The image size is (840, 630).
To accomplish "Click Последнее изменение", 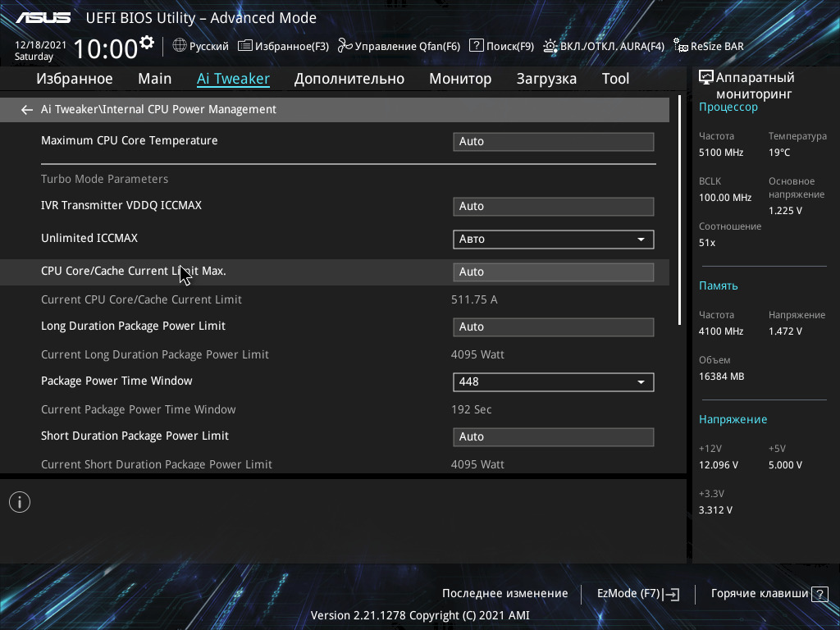I will (504, 594).
